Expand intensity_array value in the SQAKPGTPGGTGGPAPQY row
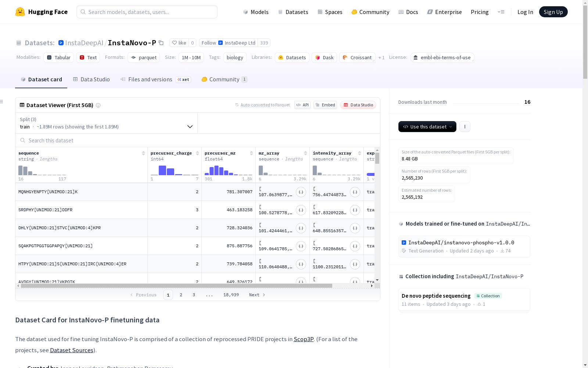 355,246
